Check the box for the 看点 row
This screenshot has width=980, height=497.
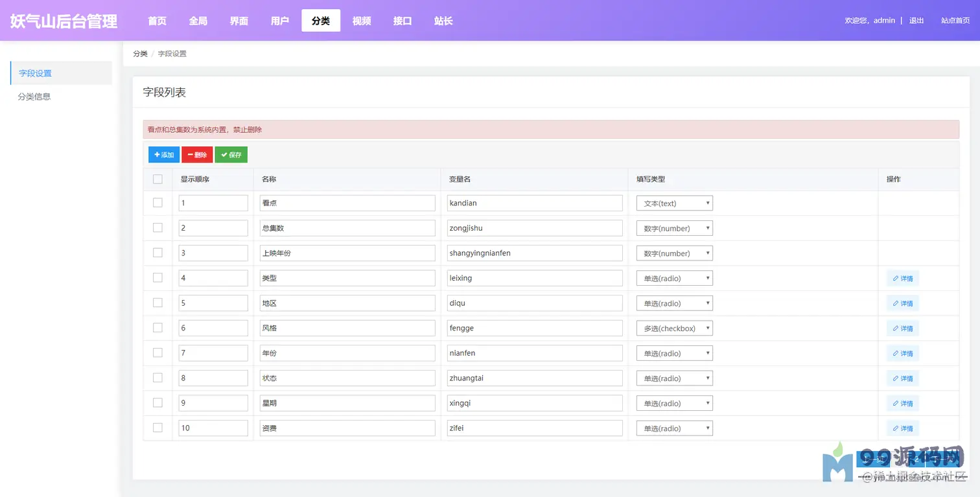tap(157, 203)
